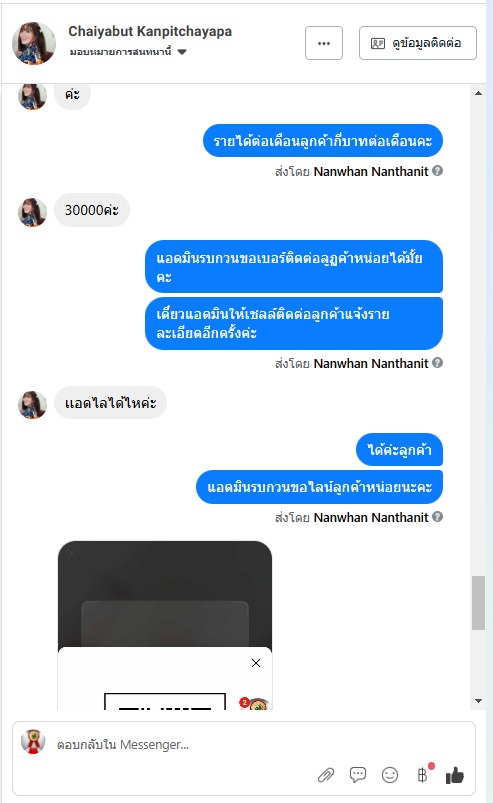The width and height of the screenshot is (493, 803).
Task: Click the scrollbar up arrow
Action: point(478,93)
